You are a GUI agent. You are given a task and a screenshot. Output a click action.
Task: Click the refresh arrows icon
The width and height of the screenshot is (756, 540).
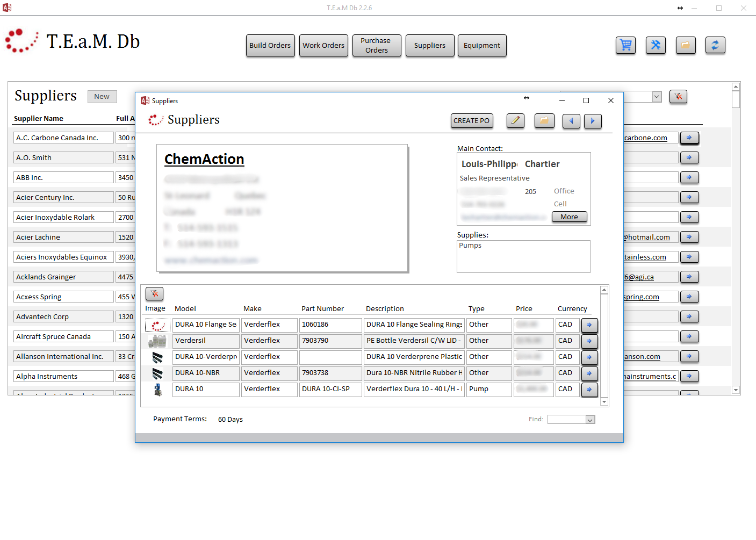[715, 46]
